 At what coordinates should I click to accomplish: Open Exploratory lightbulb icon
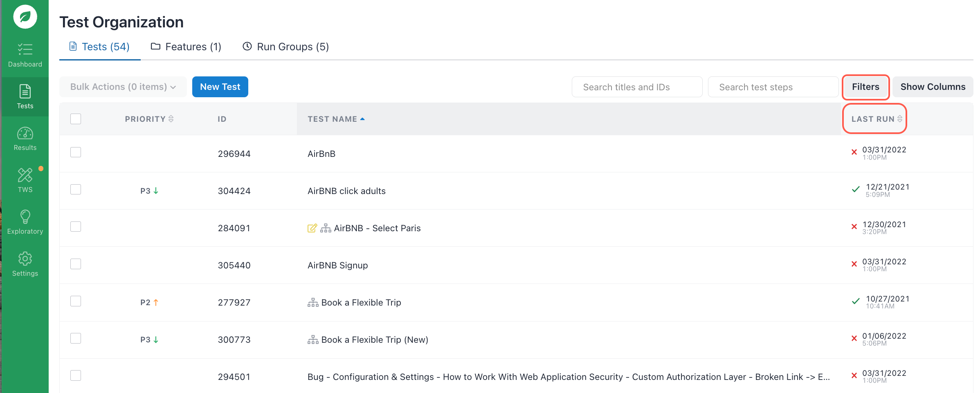[25, 217]
